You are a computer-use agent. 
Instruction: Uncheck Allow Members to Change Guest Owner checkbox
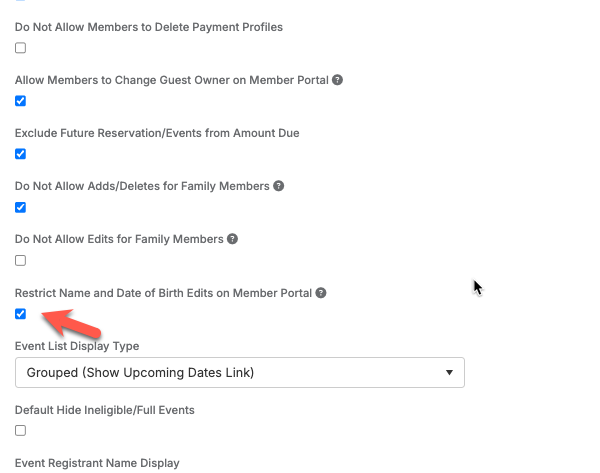(21, 101)
